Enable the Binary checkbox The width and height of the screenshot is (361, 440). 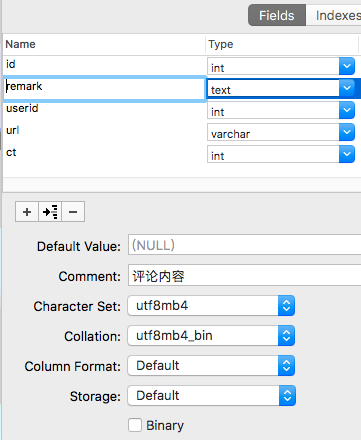135,425
